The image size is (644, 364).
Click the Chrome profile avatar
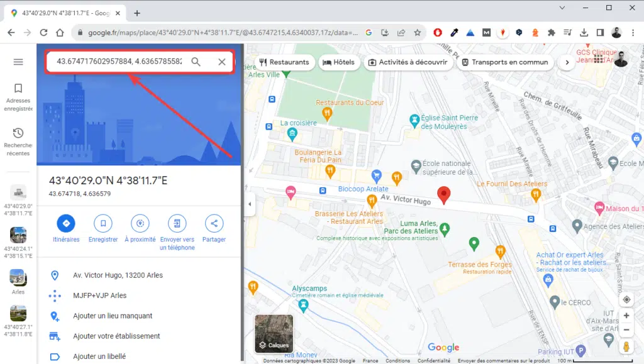pyautogui.click(x=616, y=33)
